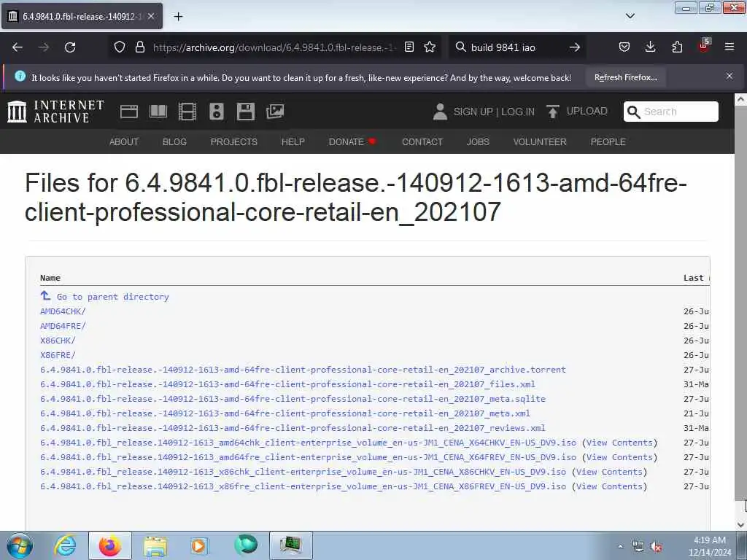The height and width of the screenshot is (560, 747).
Task: Open the Windows Start button
Action: [20, 545]
